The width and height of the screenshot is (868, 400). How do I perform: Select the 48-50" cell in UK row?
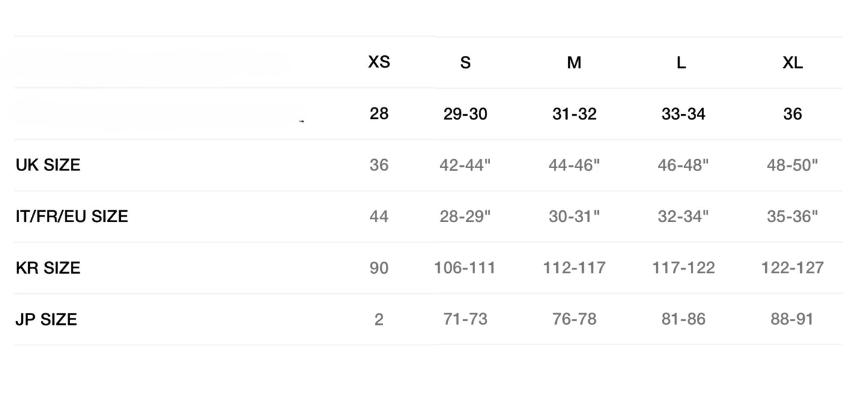pos(792,165)
